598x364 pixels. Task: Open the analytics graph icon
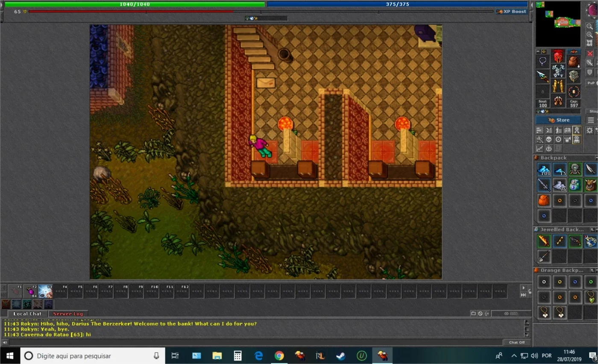pos(540,148)
